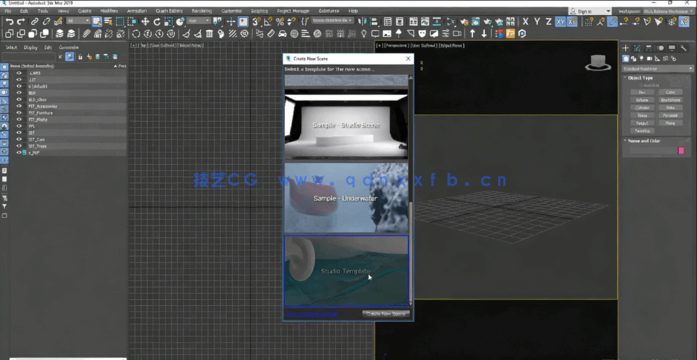Click the Name sorted ascending column header
Viewport: 697px width, 360px height.
click(33, 66)
